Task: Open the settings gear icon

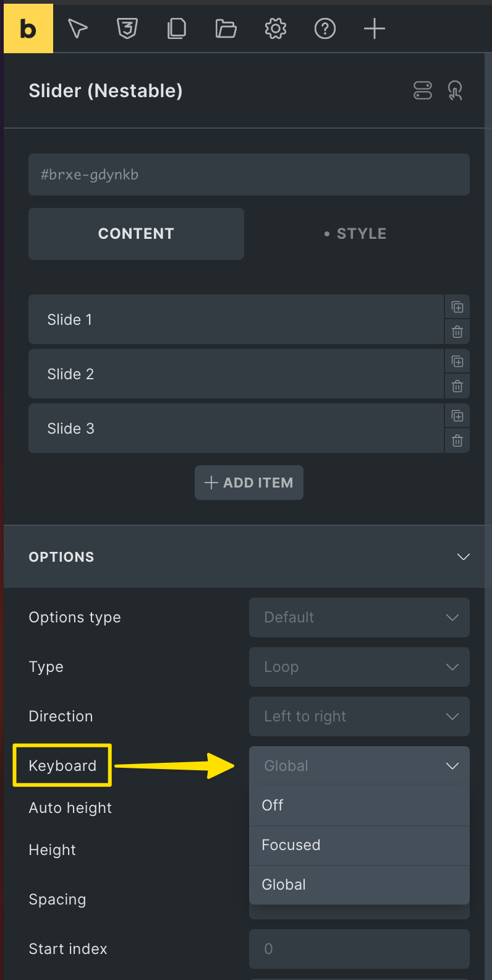Action: coord(276,28)
